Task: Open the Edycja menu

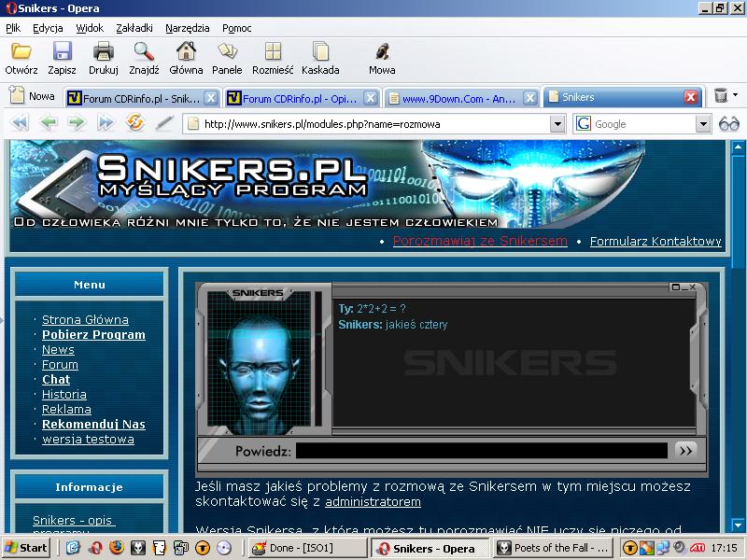Action: pyautogui.click(x=48, y=28)
